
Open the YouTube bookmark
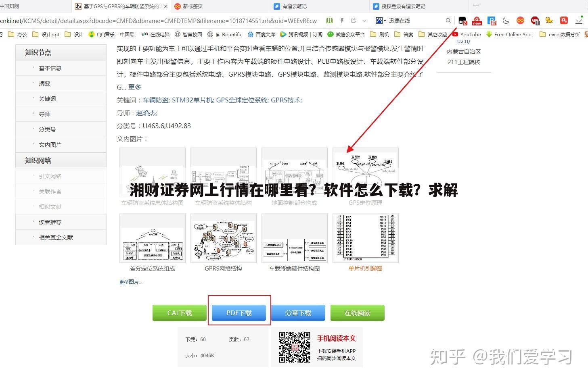coord(467,34)
